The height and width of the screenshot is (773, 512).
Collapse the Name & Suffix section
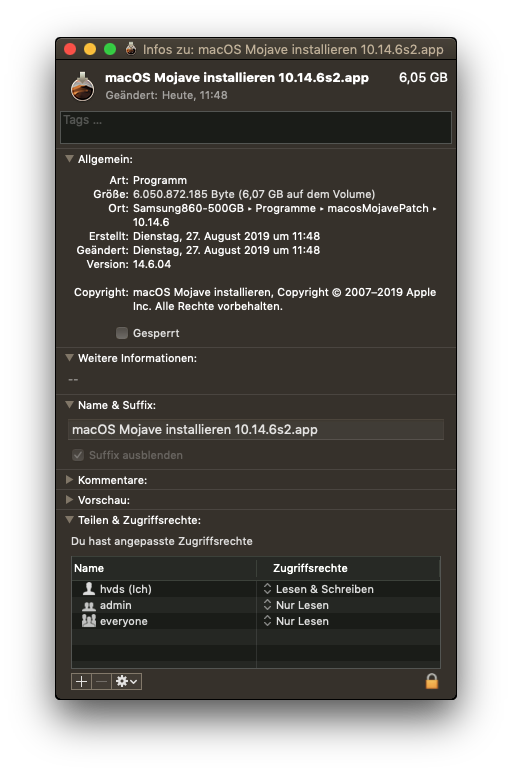coord(69,405)
